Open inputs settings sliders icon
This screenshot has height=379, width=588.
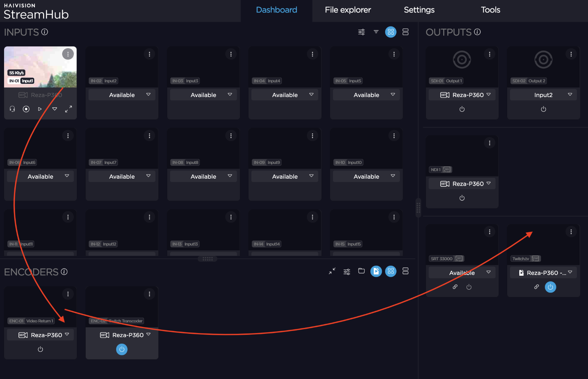(361, 32)
